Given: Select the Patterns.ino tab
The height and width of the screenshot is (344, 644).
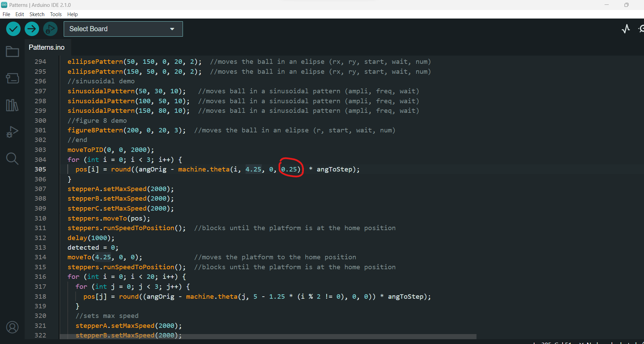Looking at the screenshot, I should click(x=47, y=47).
